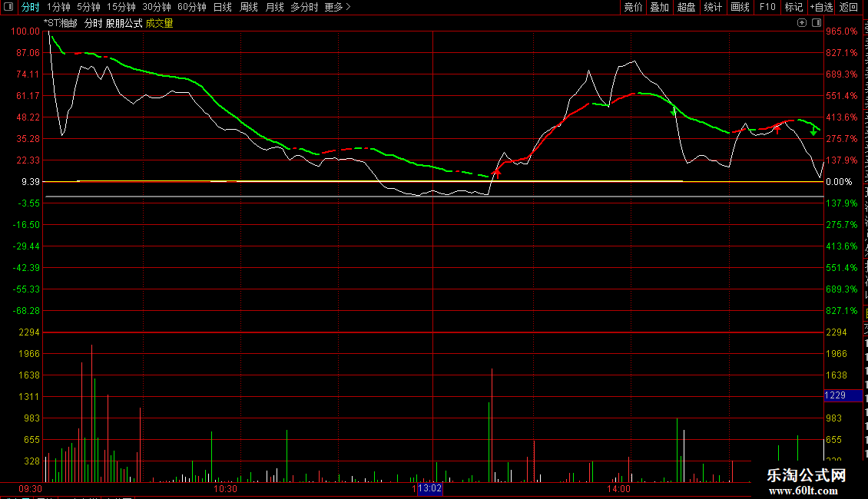This screenshot has height=499, width=868.
Task: Add stock via +自选 button
Action: tap(821, 7)
